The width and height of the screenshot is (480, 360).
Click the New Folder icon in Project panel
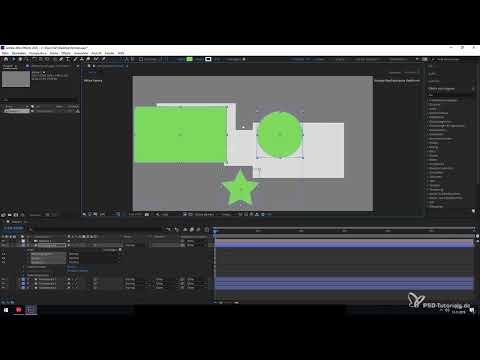[x=10, y=215]
